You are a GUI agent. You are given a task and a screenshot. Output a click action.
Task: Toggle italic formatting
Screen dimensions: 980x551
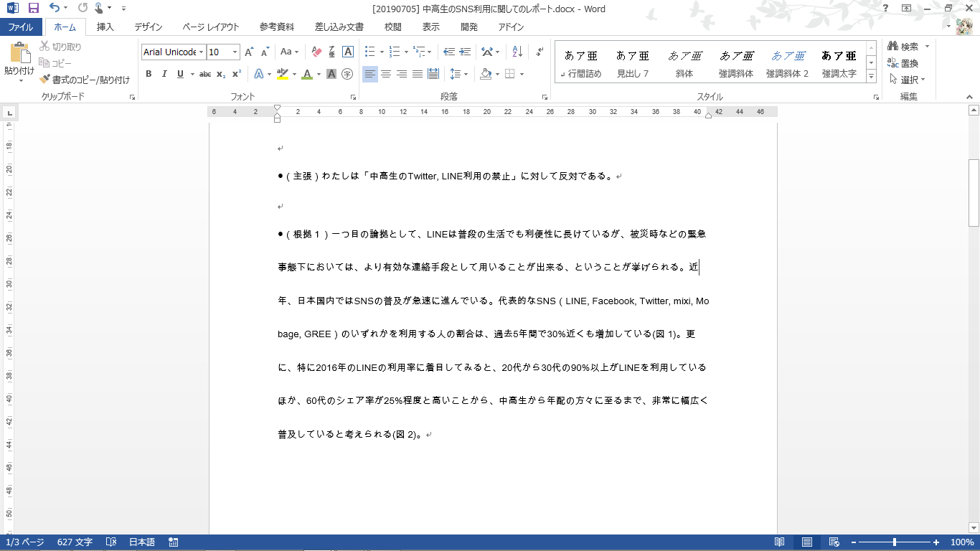click(164, 74)
